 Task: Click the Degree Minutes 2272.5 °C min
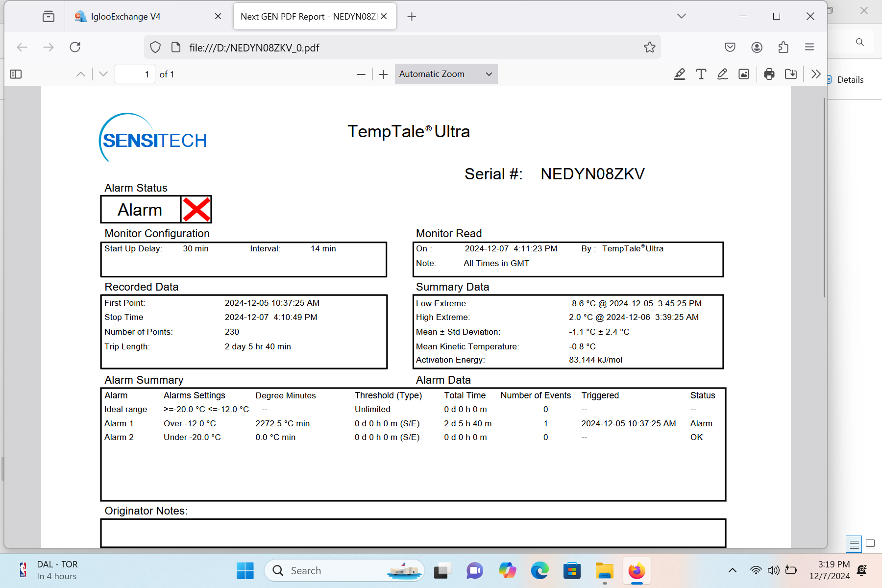click(282, 423)
